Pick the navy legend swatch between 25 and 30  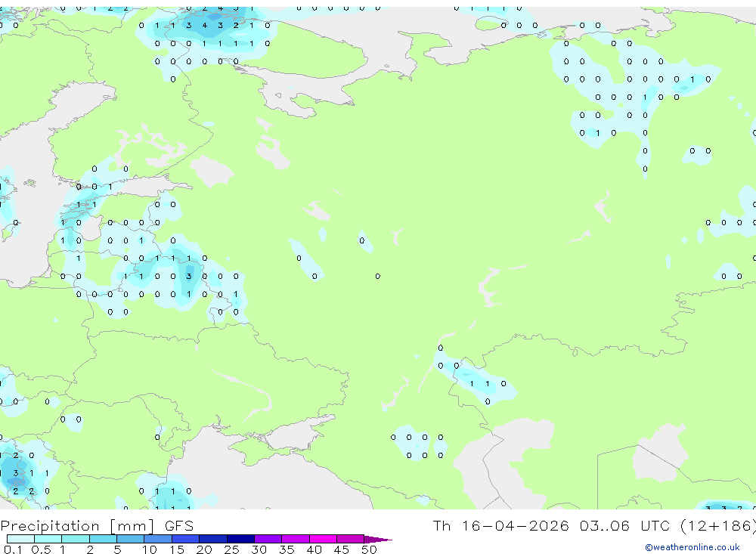(240, 539)
